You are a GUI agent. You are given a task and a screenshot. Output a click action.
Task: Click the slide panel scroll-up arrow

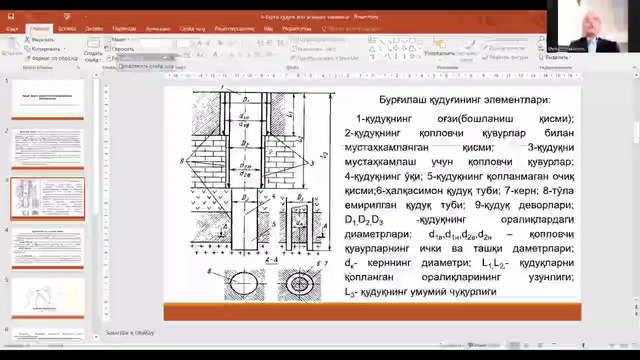click(96, 75)
